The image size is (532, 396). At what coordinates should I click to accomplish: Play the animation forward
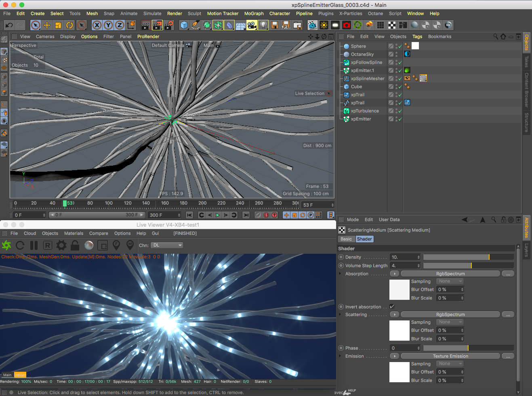pos(217,215)
